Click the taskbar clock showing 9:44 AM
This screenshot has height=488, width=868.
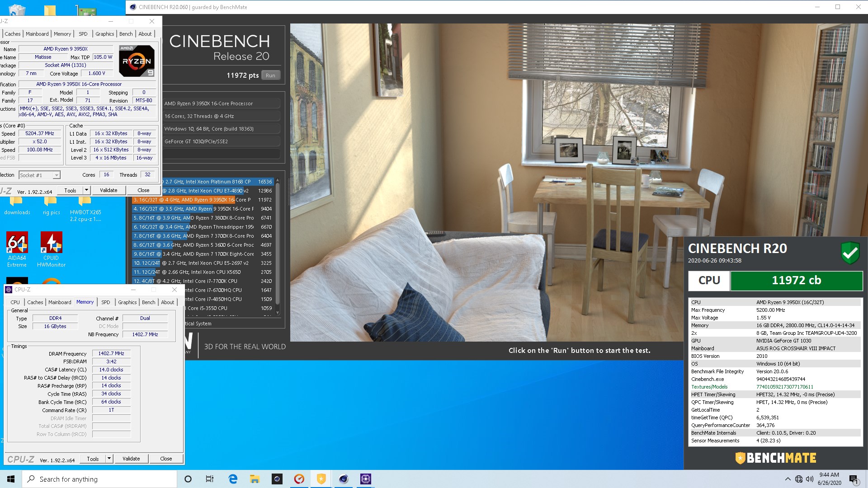tap(829, 479)
